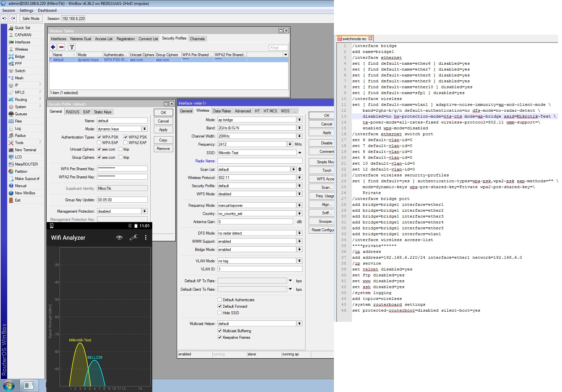Click the Windows Start orb
Screen dimensions: 562x392
(x=8, y=385)
